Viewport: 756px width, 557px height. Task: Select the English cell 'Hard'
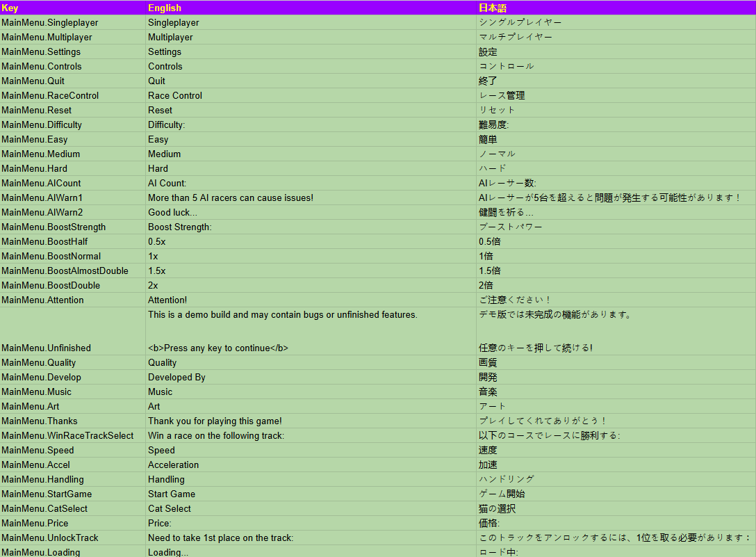311,168
